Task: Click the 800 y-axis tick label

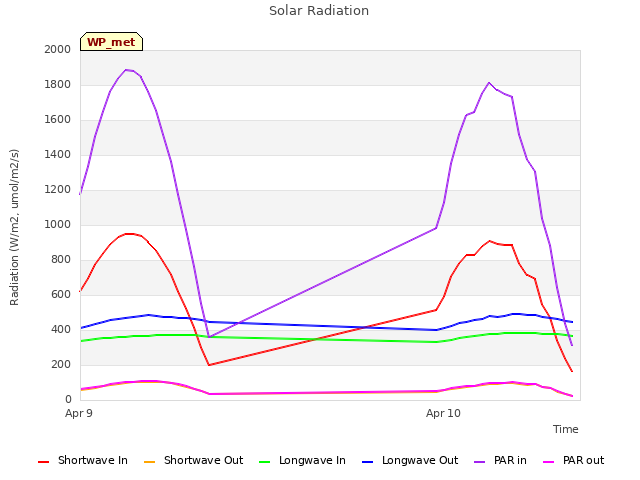Action: 61,260
